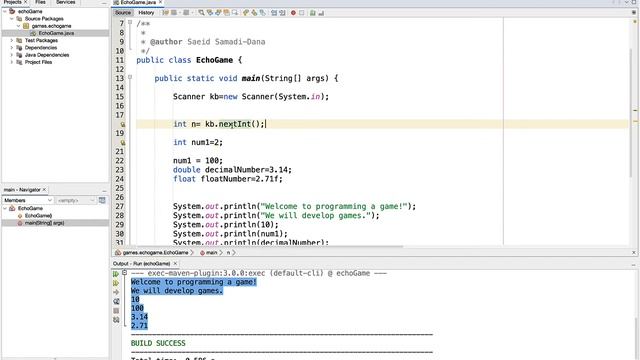This screenshot has height=360, width=640.
Task: Click the Find Next Occurrence toolbar icon
Action: point(218,13)
